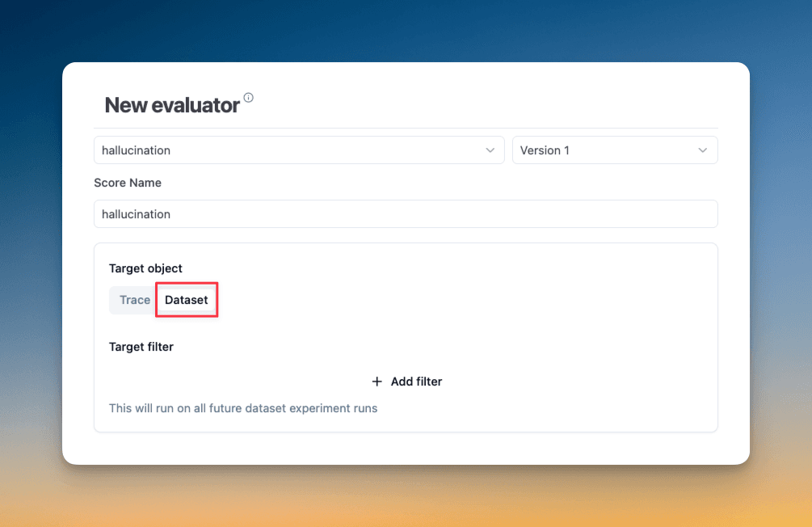Click the plus symbol in the Target filter section
The width and height of the screenshot is (812, 527).
[x=377, y=381]
